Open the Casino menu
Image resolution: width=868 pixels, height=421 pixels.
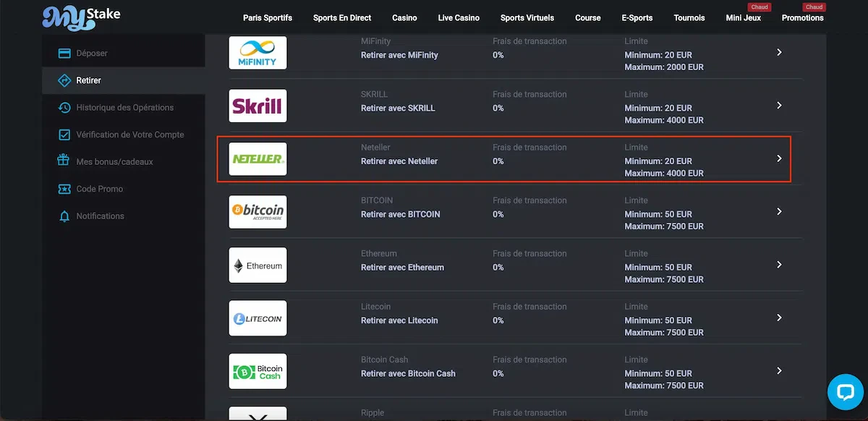[x=404, y=18]
